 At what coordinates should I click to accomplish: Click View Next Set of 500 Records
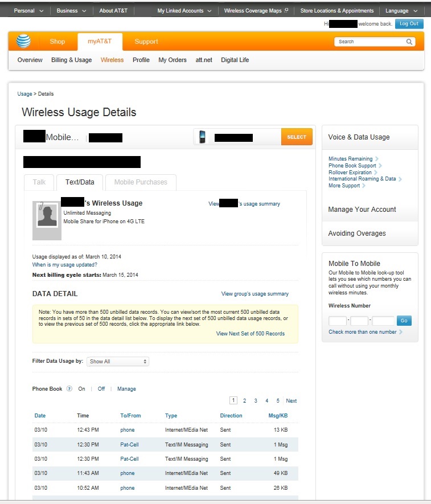(x=251, y=334)
